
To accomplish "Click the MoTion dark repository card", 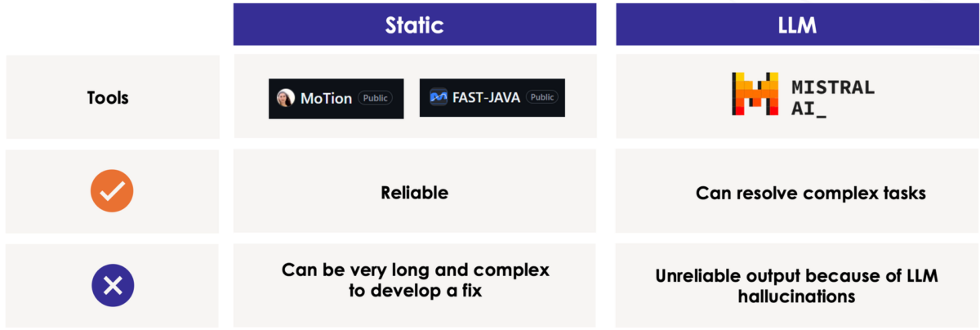I will (336, 98).
